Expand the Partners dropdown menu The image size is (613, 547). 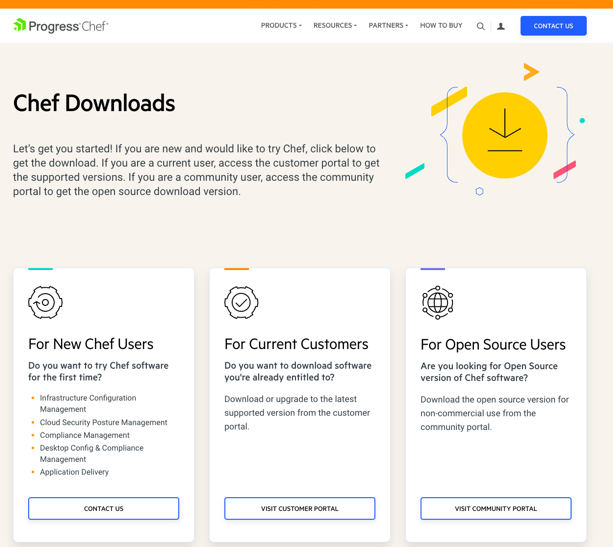[x=388, y=26]
